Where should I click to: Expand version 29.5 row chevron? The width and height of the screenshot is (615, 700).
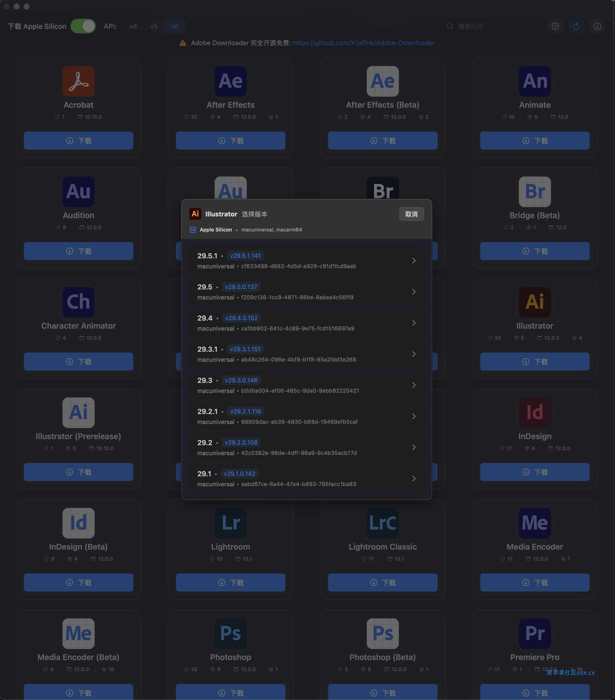click(414, 292)
